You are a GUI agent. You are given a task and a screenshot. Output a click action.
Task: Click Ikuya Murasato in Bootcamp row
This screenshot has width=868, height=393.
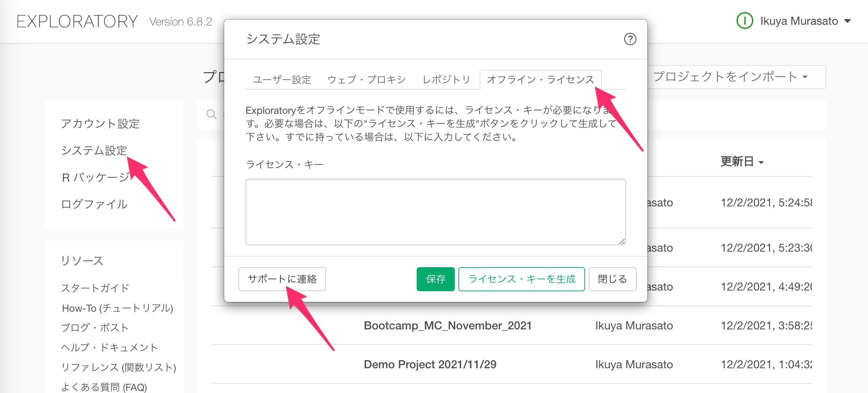(x=634, y=325)
